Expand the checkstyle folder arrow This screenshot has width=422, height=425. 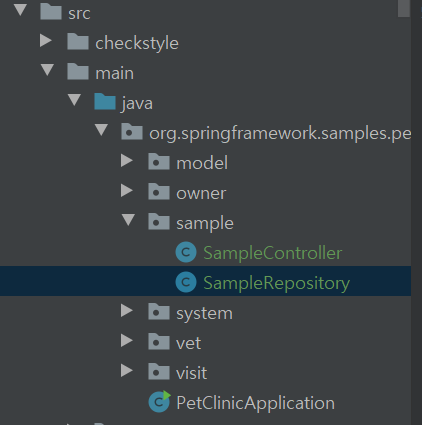click(x=46, y=41)
